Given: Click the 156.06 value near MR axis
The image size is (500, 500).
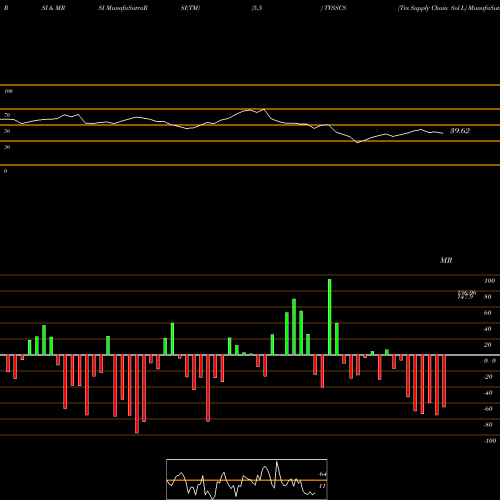Looking at the screenshot, I should coord(466,293).
